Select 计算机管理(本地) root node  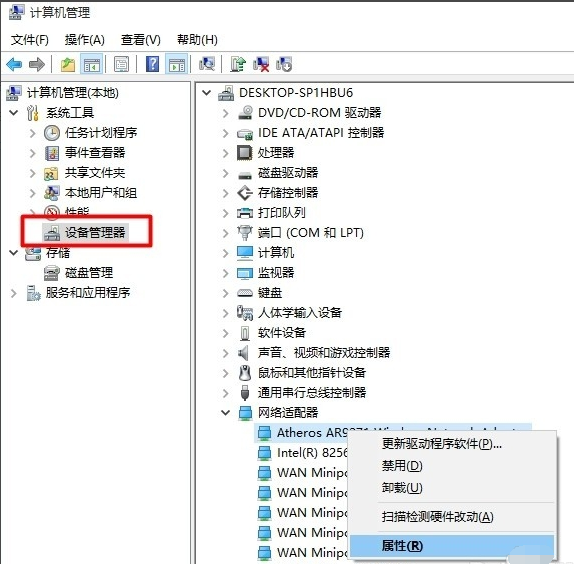click(x=72, y=93)
